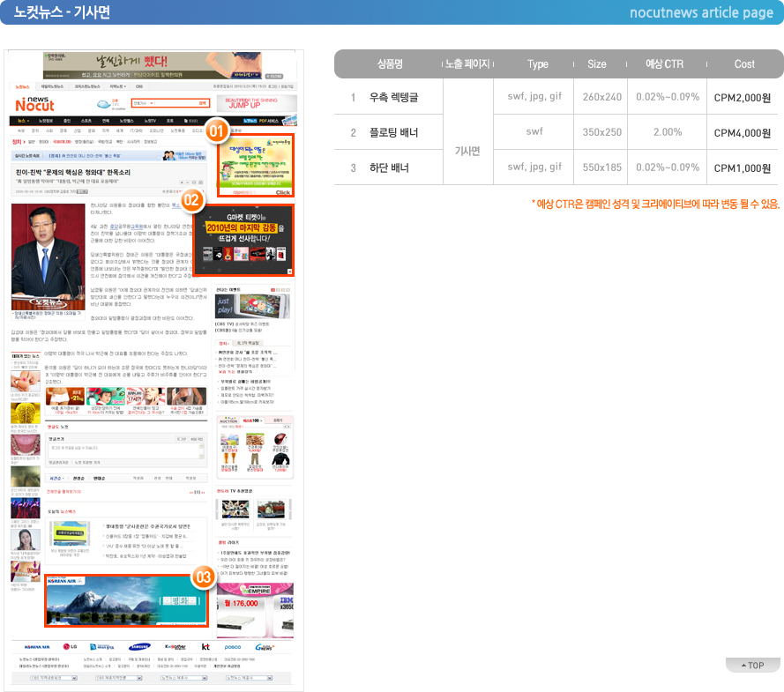Screen dimensions: 784x692
Task: Click the Nocut news logo
Action: [x=34, y=104]
